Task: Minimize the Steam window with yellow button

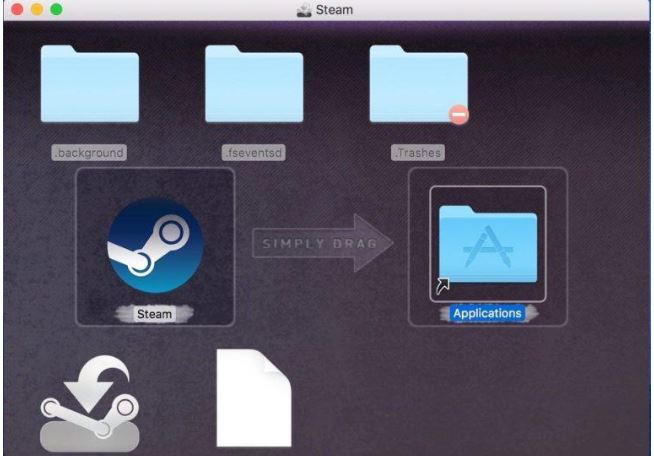Action: point(36,9)
